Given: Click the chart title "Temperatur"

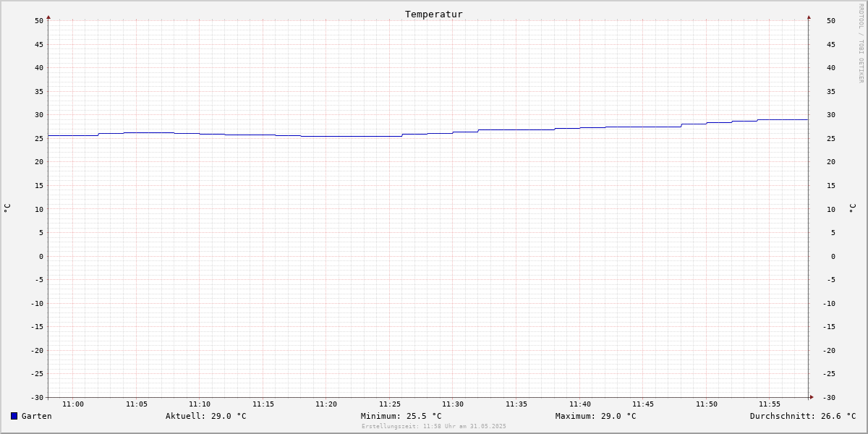Looking at the screenshot, I should pos(433,14).
